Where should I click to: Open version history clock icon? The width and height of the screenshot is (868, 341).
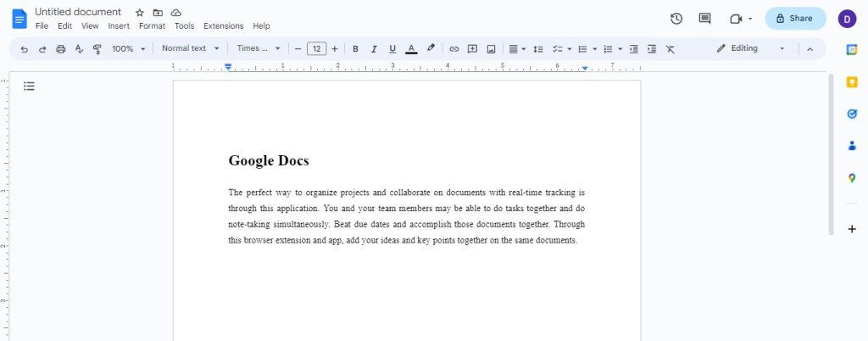[x=676, y=19]
